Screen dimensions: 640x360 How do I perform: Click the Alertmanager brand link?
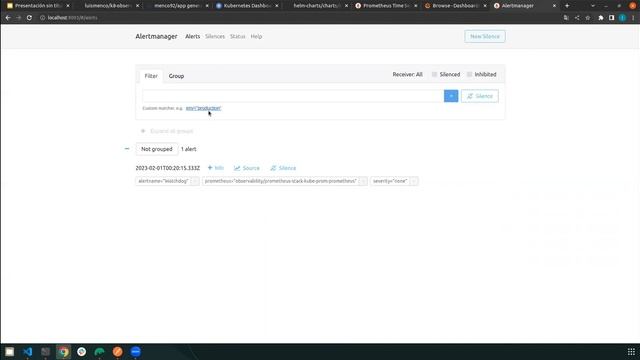pyautogui.click(x=156, y=36)
